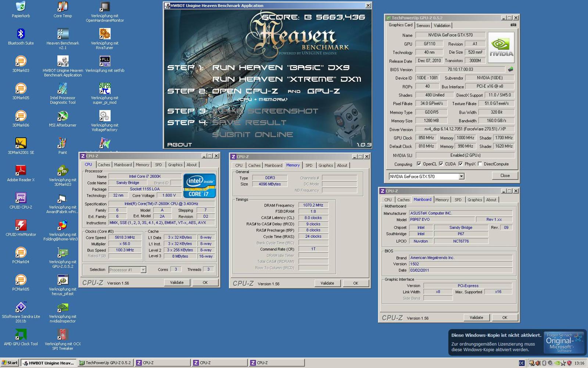Click HWBOT Unigine Heaven taskbar button

point(49,363)
